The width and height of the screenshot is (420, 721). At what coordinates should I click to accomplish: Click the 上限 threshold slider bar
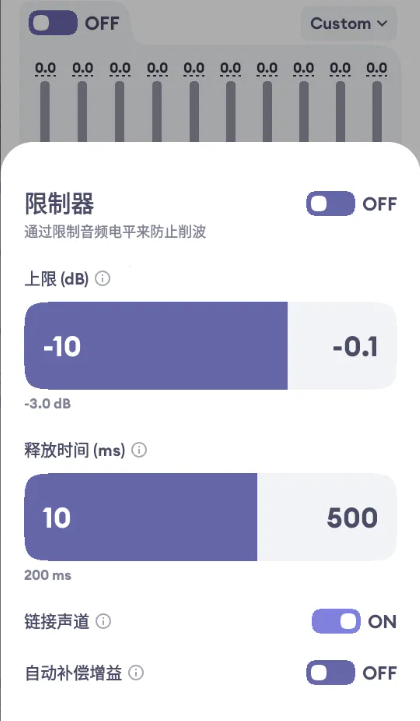coord(210,346)
